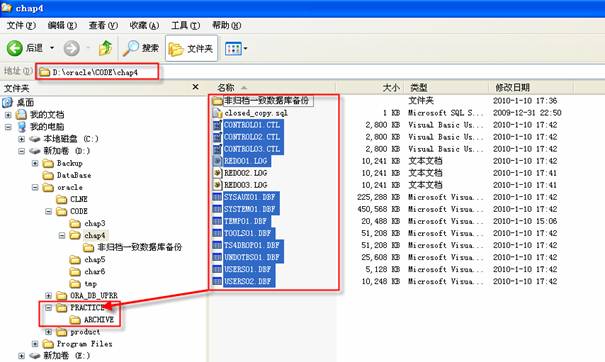Open the 帮助(H) menu
Screen dimensions: 605x362
(226, 25)
